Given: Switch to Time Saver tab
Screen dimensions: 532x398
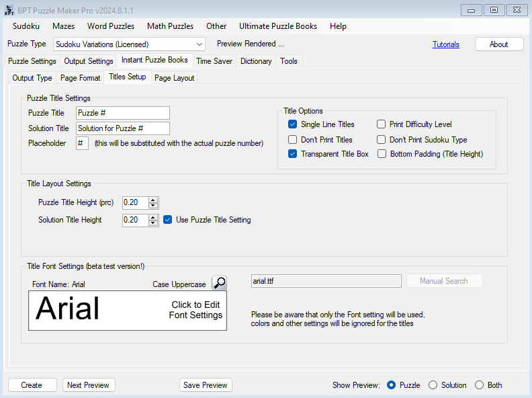Looking at the screenshot, I should [x=214, y=61].
